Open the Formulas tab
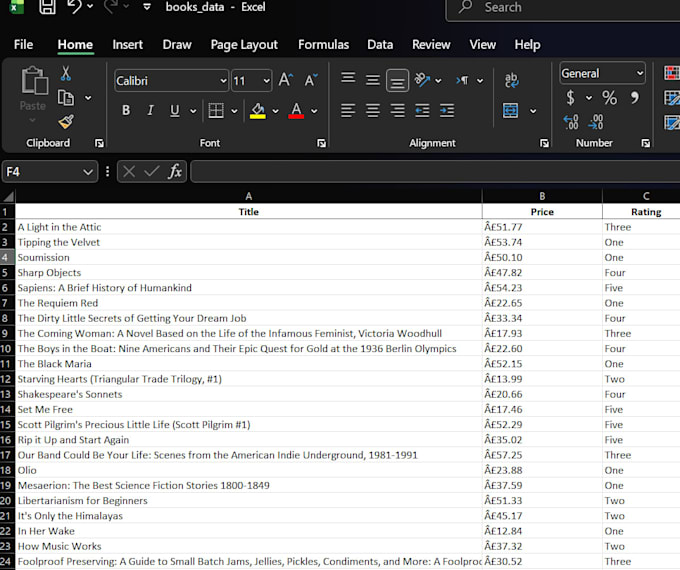680x570 pixels. [324, 45]
